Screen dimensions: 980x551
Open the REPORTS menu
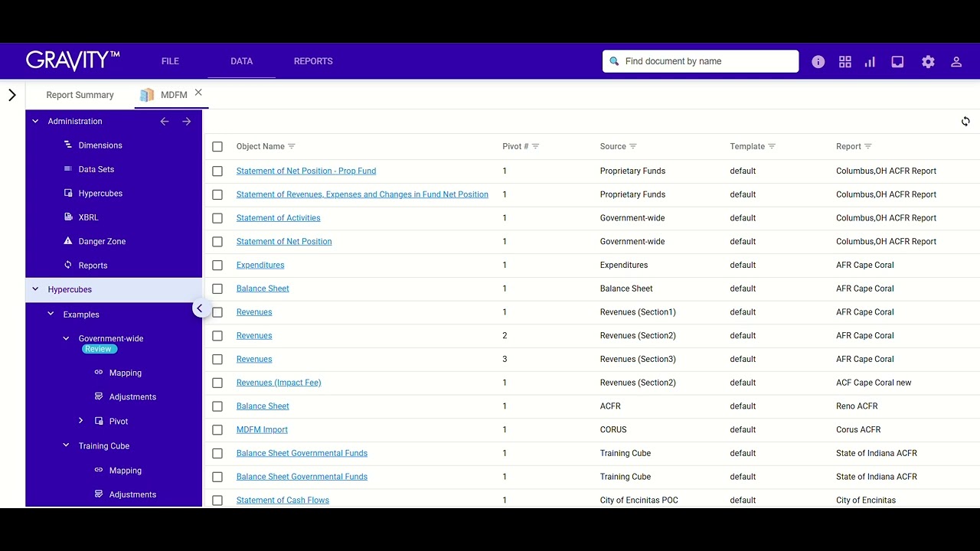point(313,61)
